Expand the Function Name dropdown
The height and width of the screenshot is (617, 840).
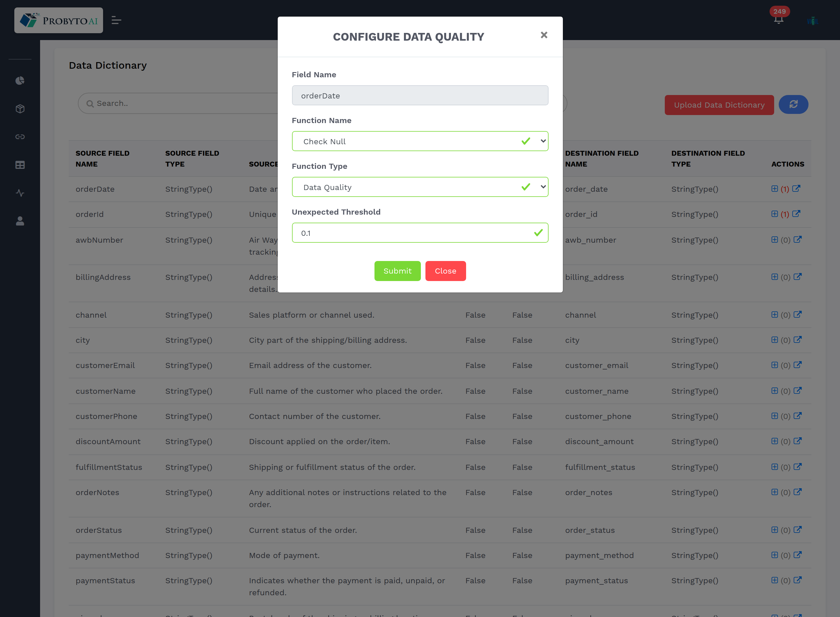[x=420, y=141]
